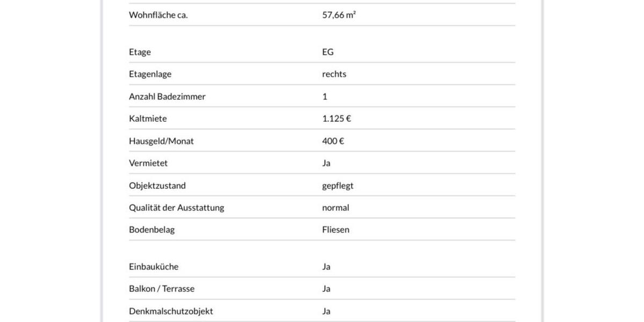Select the EG floor value
This screenshot has height=322, width=644.
[x=328, y=52]
